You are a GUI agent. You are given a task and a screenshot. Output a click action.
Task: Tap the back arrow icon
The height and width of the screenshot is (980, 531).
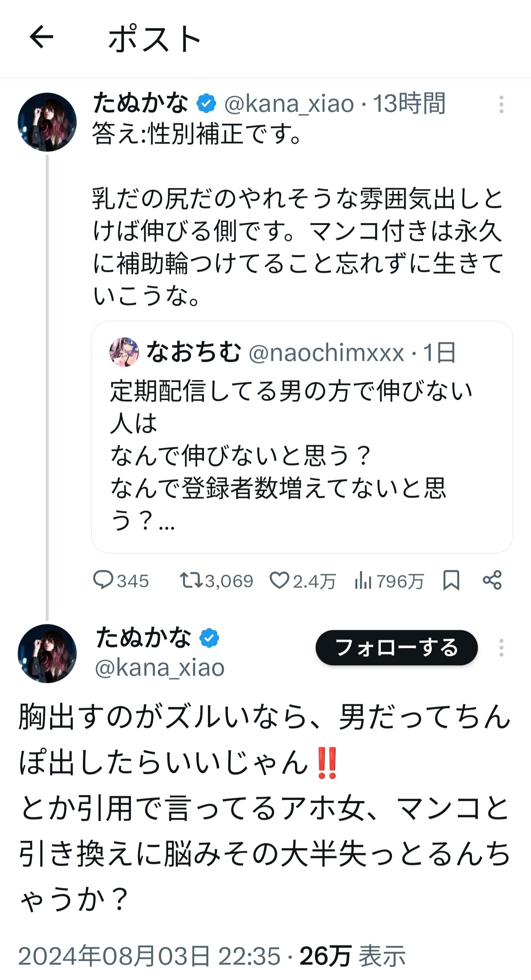42,37
